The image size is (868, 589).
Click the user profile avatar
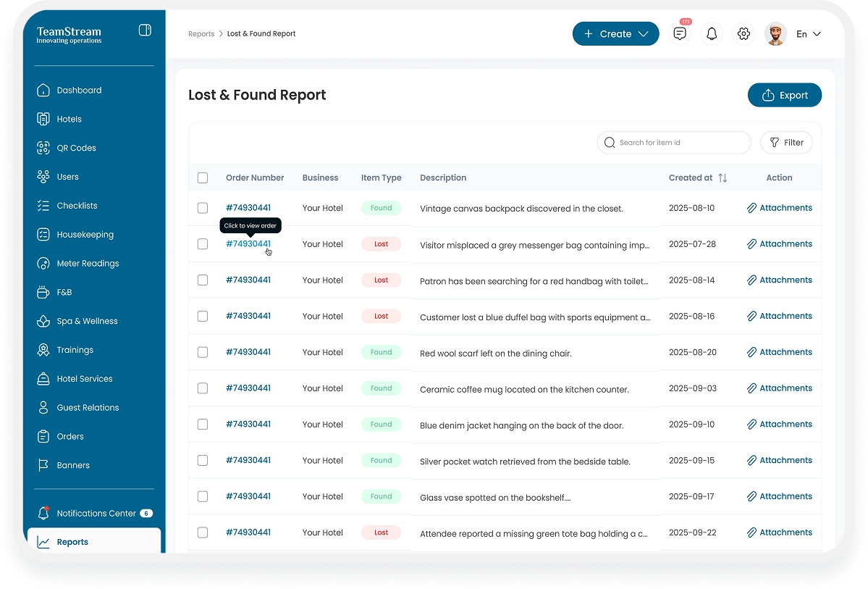pos(775,34)
